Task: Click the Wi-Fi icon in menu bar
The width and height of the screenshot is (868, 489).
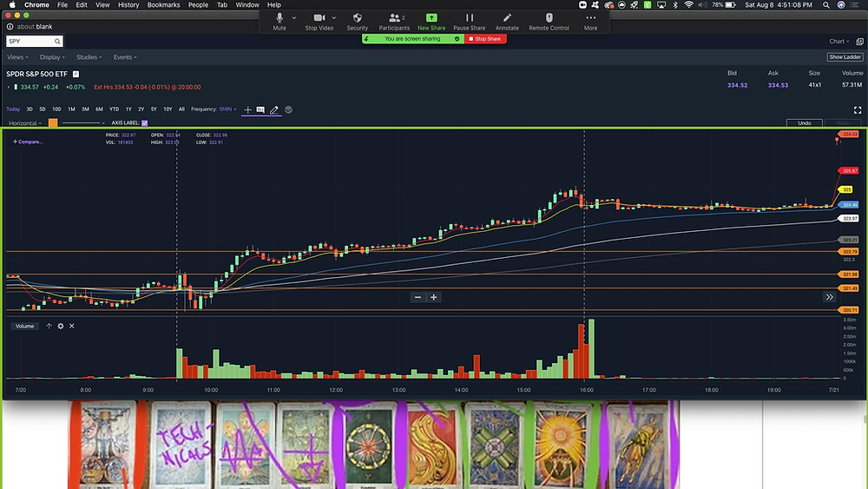Action: coord(688,4)
